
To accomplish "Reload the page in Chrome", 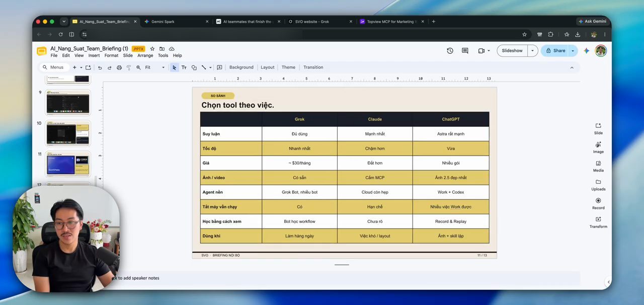I will pyautogui.click(x=60, y=34).
